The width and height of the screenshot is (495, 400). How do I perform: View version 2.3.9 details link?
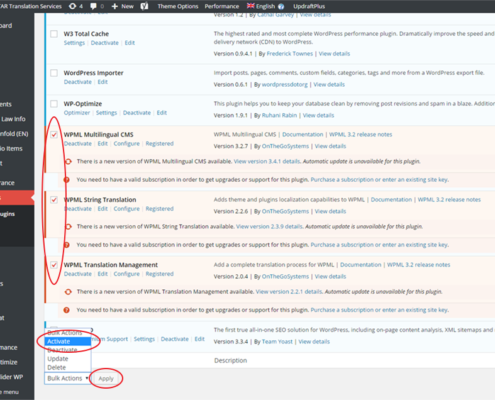coord(269,227)
